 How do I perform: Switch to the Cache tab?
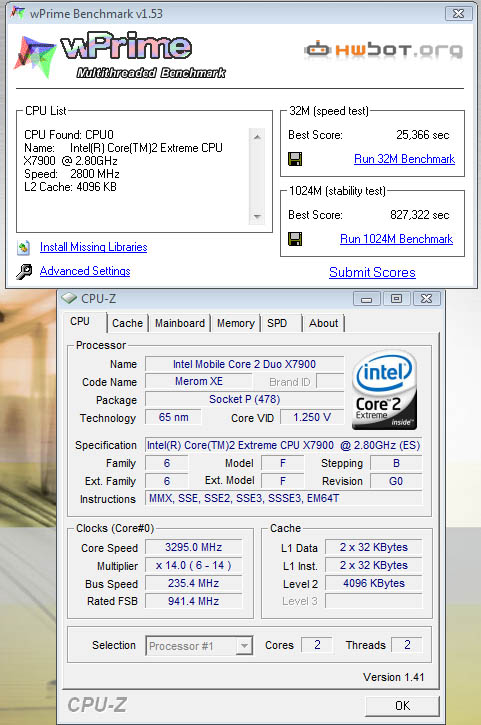127,323
